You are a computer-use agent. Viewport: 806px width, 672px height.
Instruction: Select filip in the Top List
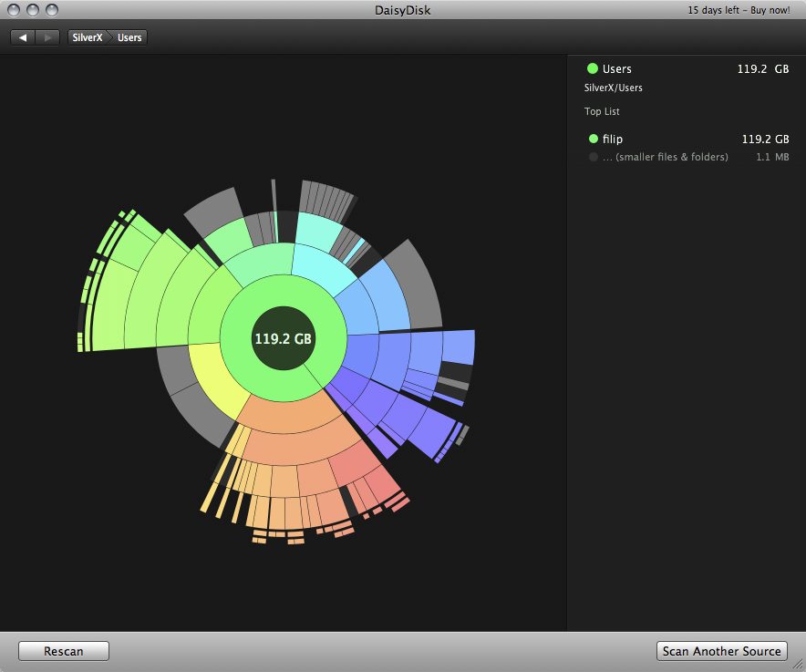tap(612, 140)
